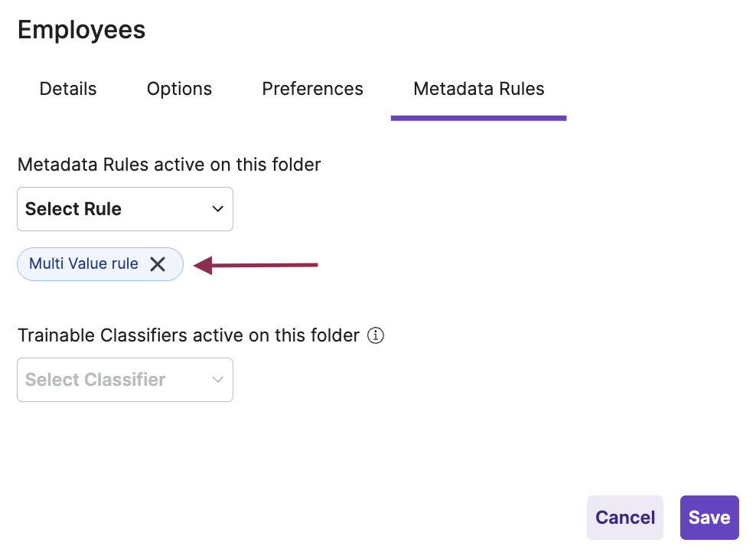The width and height of the screenshot is (756, 559).
Task: Select the Metadata Rules tab
Action: pos(478,89)
